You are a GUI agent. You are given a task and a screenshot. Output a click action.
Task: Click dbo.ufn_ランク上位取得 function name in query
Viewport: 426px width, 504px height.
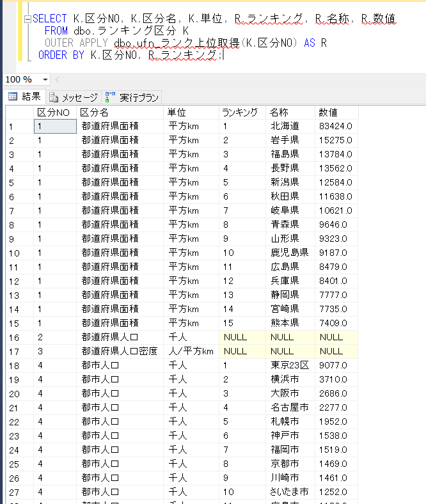click(177, 43)
